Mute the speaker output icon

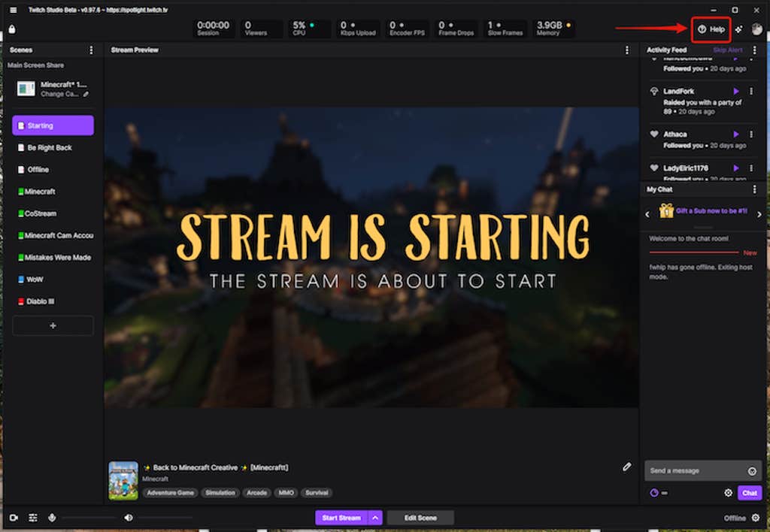click(129, 518)
